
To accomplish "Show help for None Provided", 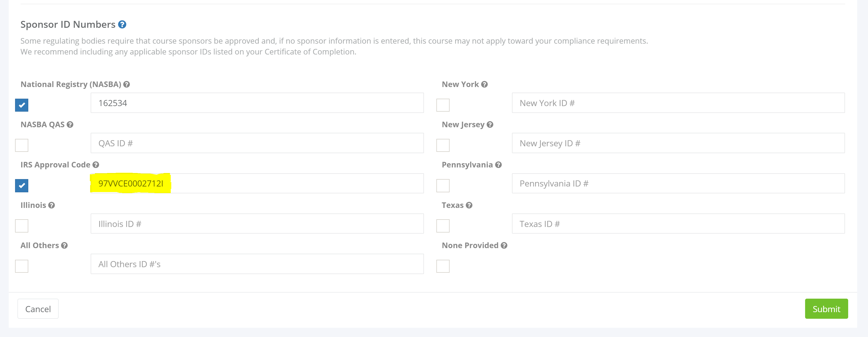I will tap(504, 245).
